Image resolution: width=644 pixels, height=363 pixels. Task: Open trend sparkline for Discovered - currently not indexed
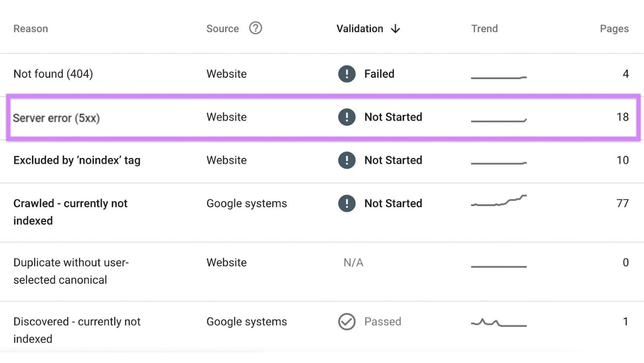click(499, 323)
